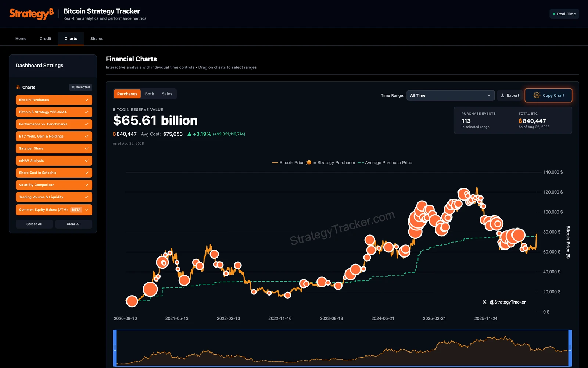The image size is (588, 368).
Task: Click the X logo beside @StrategyTracker
Action: point(484,302)
